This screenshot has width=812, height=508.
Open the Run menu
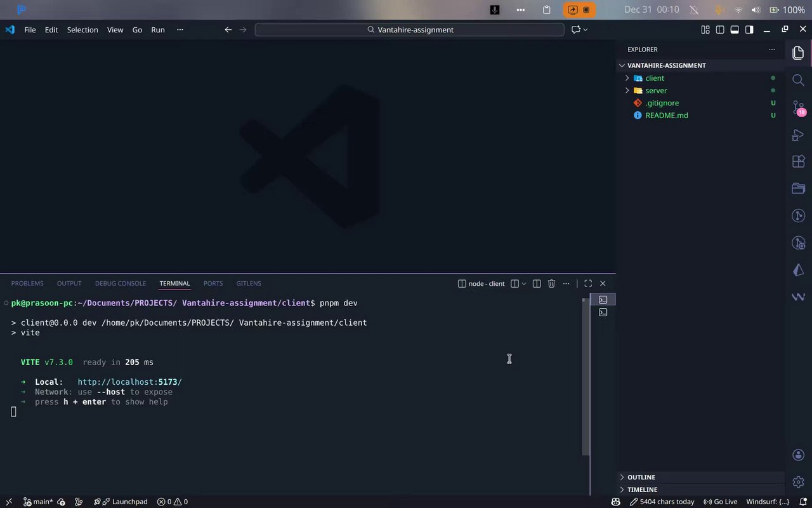158,30
